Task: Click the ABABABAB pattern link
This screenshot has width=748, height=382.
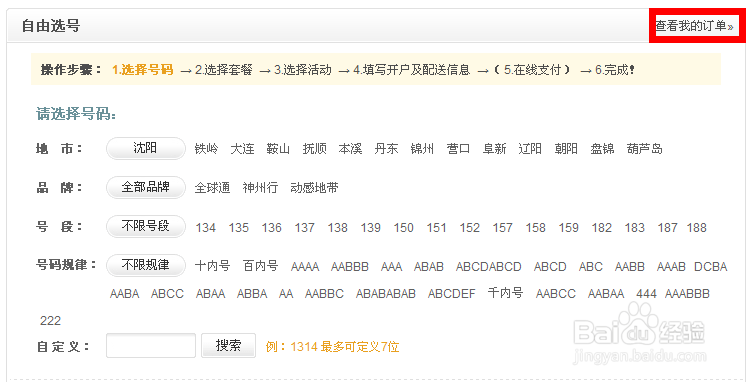Action: point(385,294)
